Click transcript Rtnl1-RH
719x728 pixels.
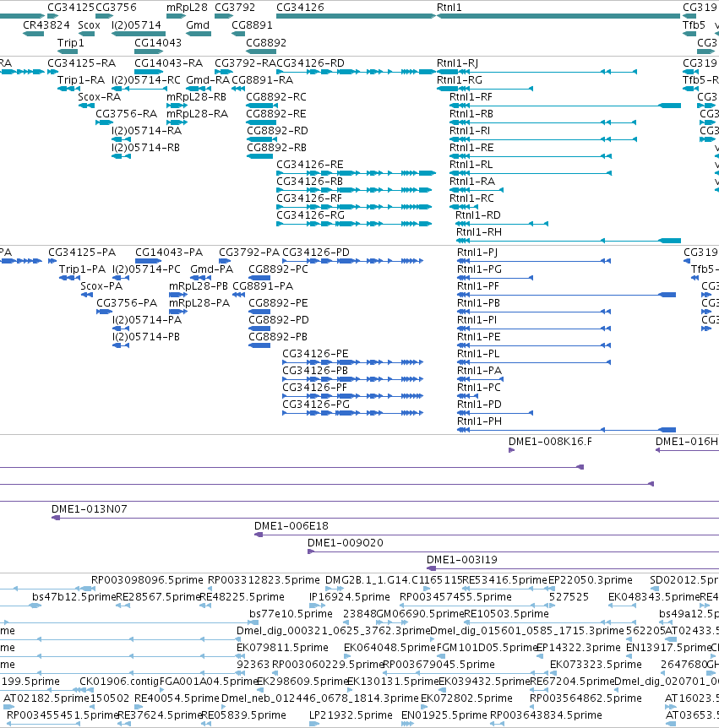[478, 232]
